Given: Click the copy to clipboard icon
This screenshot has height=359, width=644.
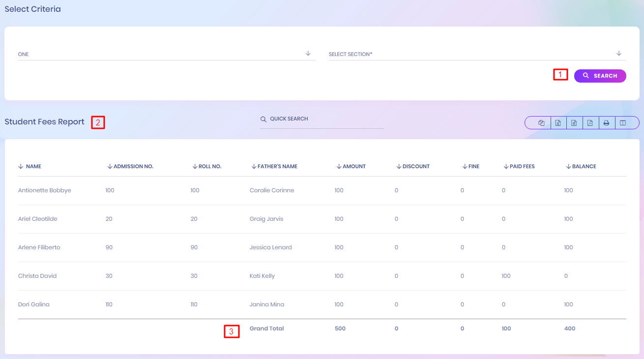Looking at the screenshot, I should pyautogui.click(x=541, y=123).
